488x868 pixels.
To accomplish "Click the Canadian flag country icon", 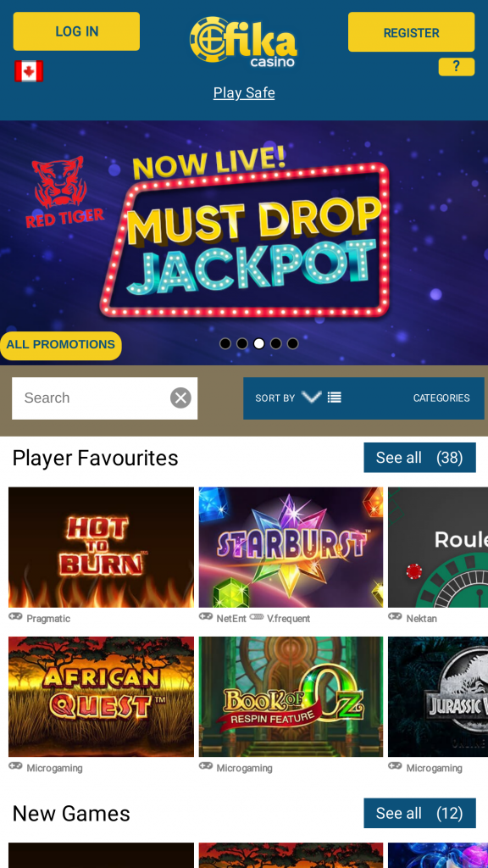I will click(29, 71).
